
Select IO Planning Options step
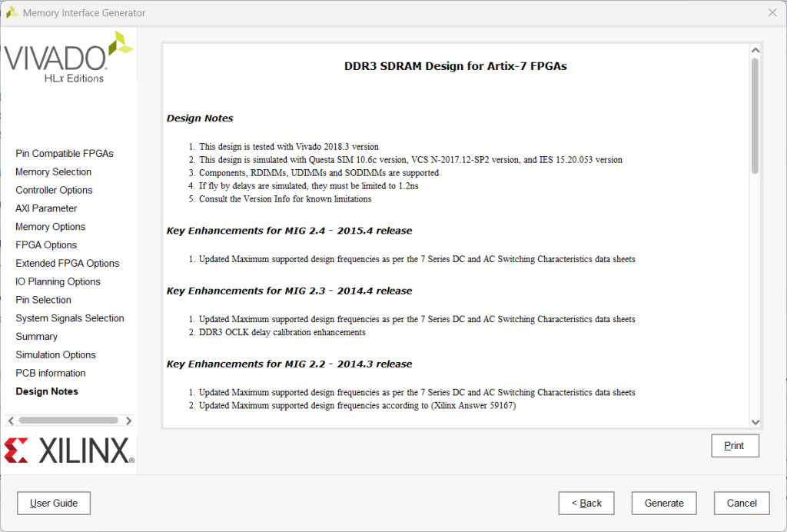58,281
